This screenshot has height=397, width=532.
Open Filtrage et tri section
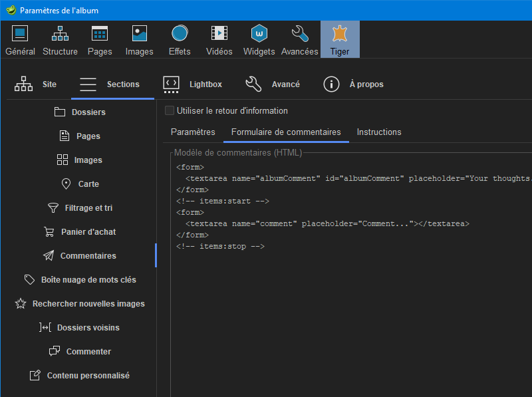[x=80, y=208]
